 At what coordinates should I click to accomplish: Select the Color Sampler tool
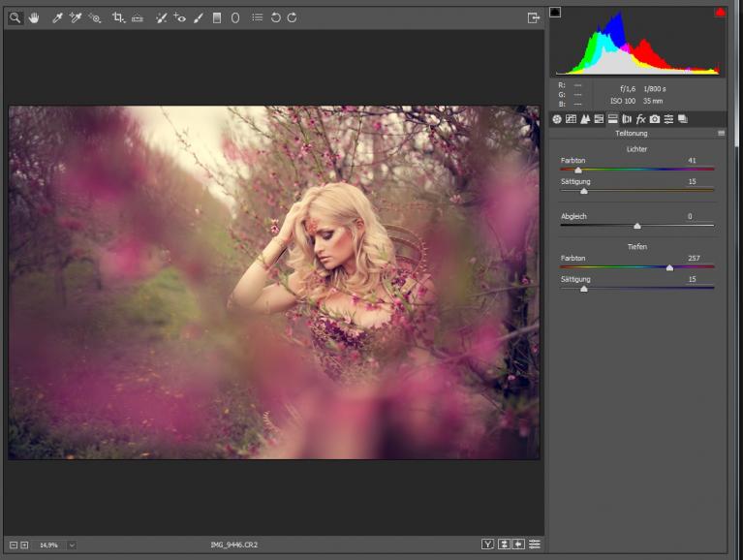[x=76, y=18]
